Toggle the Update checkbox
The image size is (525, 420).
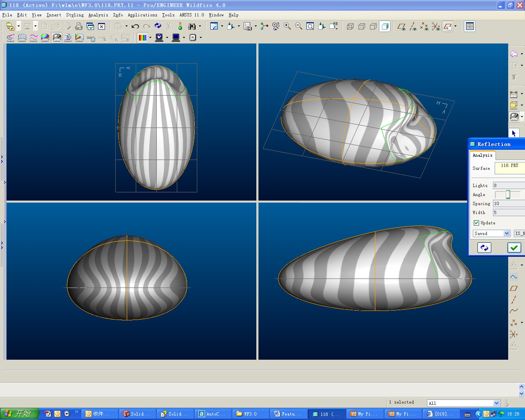(476, 223)
